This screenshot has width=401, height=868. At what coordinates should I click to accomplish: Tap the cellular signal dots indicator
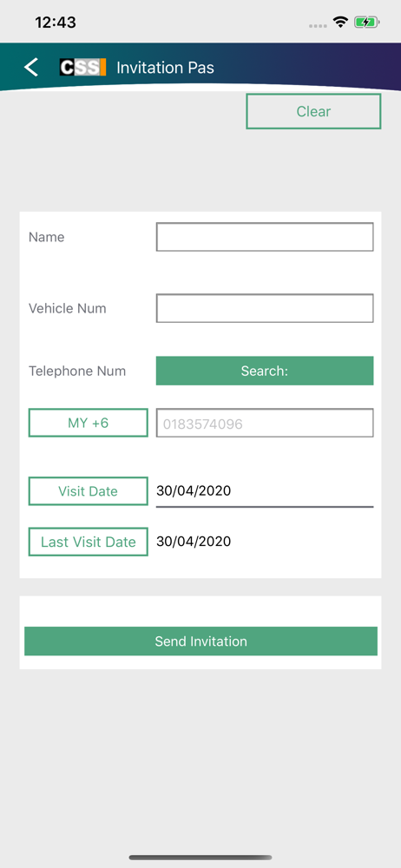click(318, 25)
